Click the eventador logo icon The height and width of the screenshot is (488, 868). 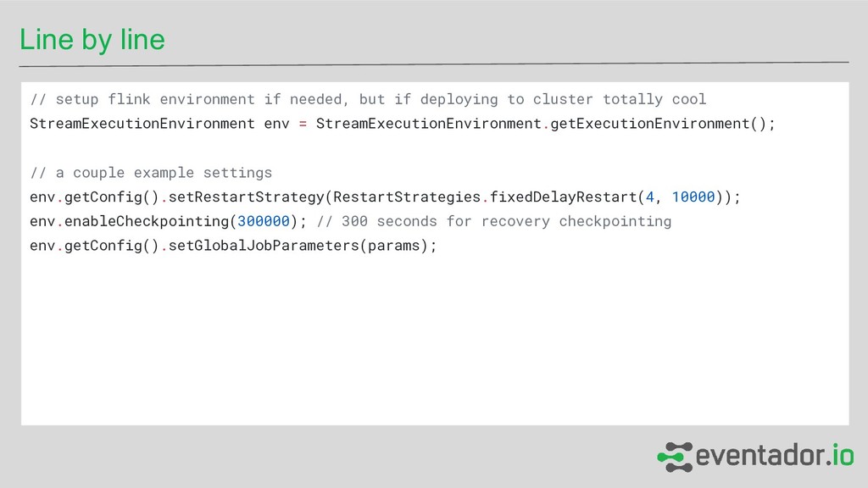674,456
